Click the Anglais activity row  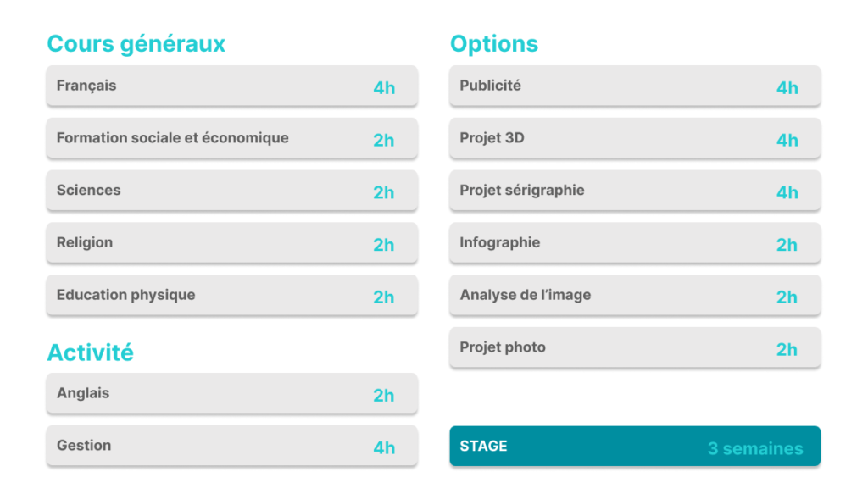coord(232,393)
